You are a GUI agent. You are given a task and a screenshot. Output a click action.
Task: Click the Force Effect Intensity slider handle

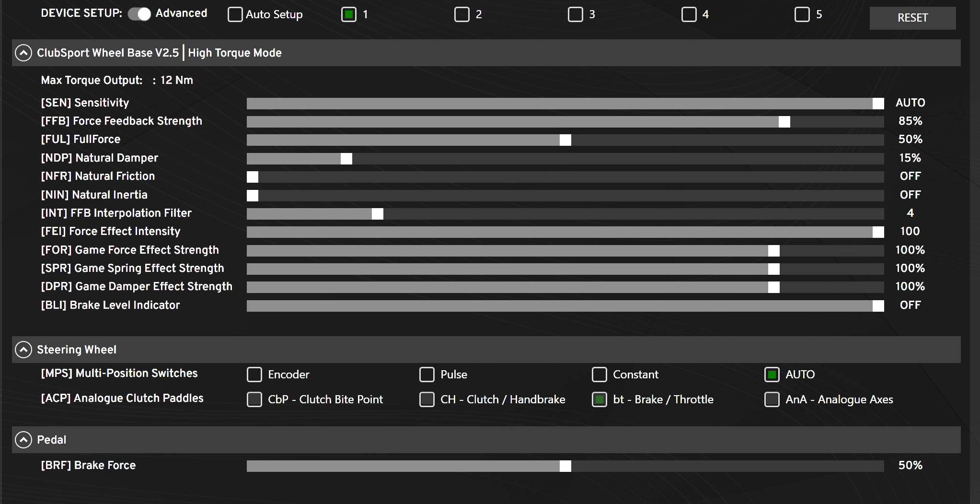click(878, 232)
